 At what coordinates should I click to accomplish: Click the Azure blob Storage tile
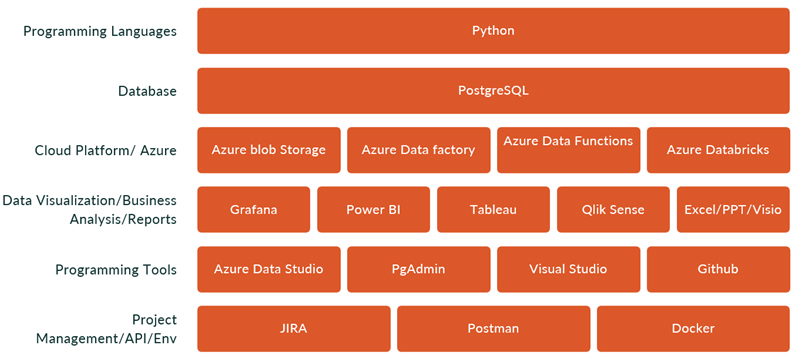point(269,150)
